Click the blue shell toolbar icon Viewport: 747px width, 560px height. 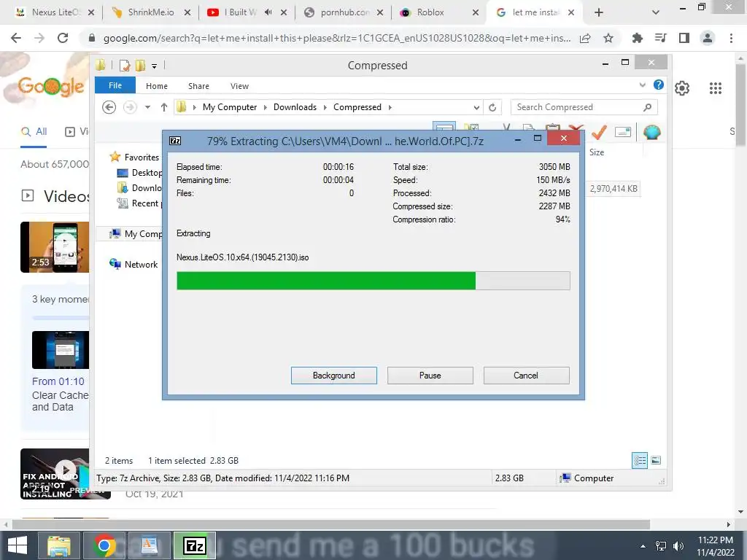[x=651, y=132]
